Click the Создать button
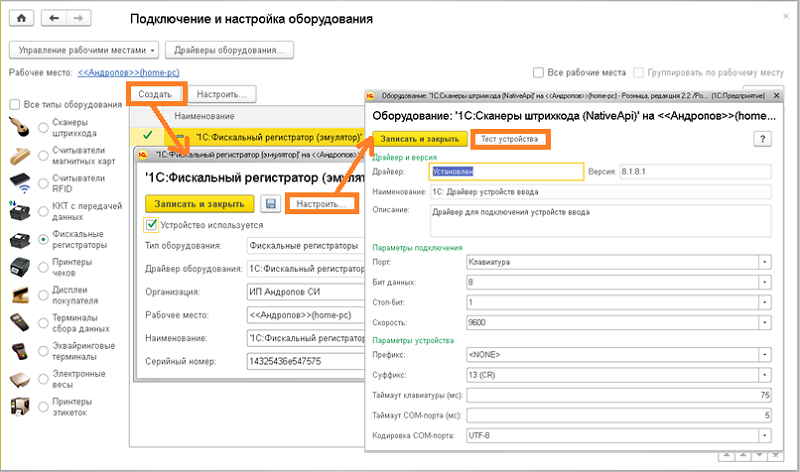The width and height of the screenshot is (800, 472). [x=155, y=94]
